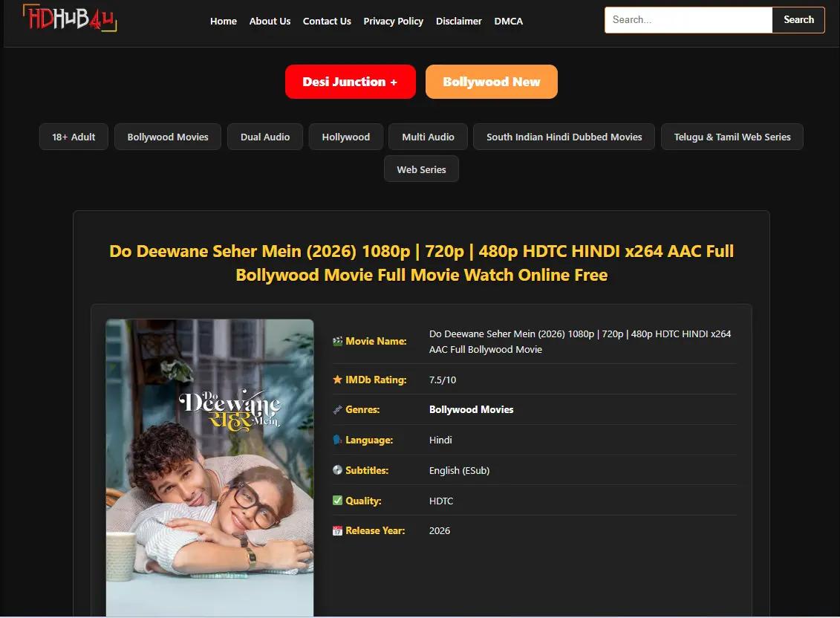The width and height of the screenshot is (840, 618).
Task: Open the Hollywood category
Action: click(x=345, y=137)
